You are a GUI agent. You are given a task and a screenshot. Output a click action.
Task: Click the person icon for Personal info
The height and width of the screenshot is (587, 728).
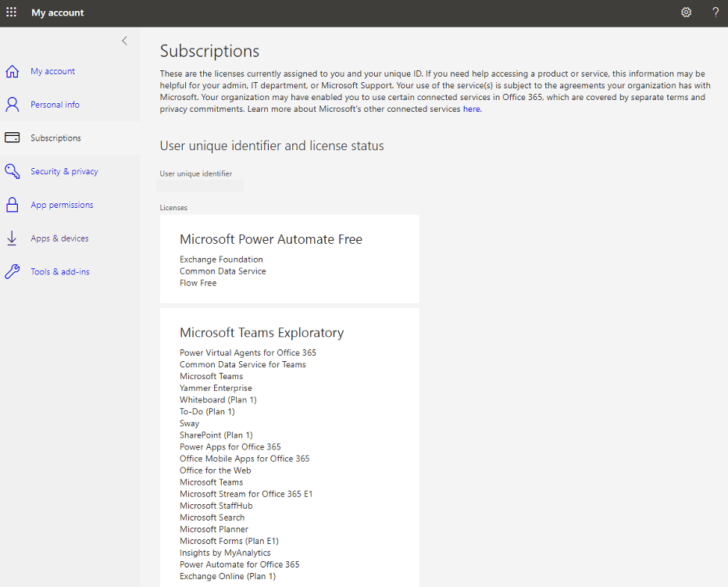12,105
